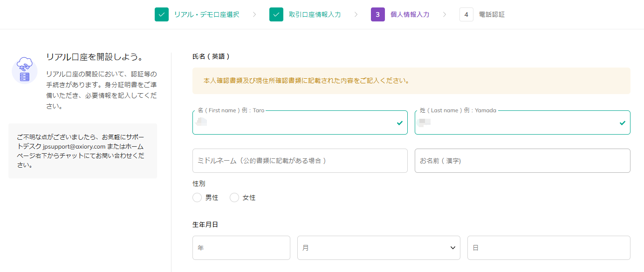Click the cloud server icon beside リアル口座を開設しよう
The image size is (644, 272).
[25, 71]
